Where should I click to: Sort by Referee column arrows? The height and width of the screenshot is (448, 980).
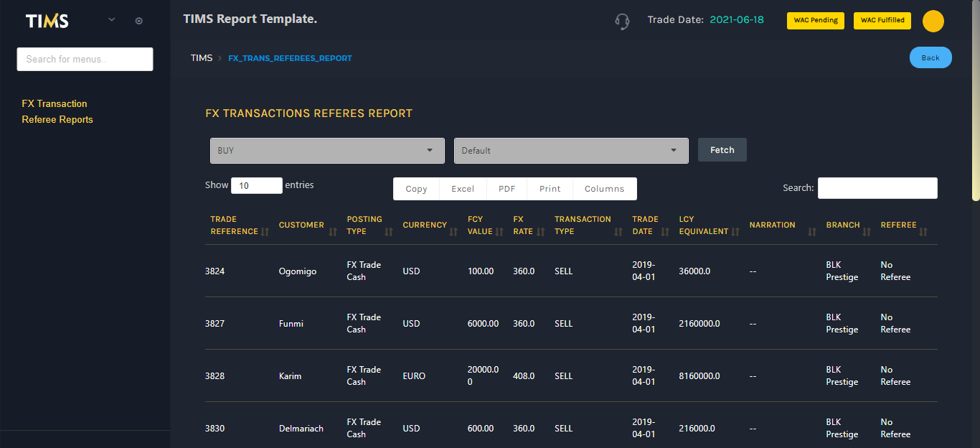point(923,232)
